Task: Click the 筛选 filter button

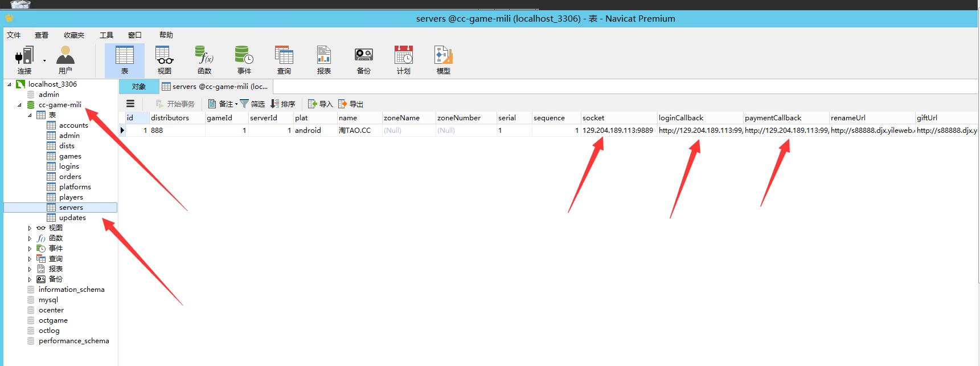Action: point(252,104)
